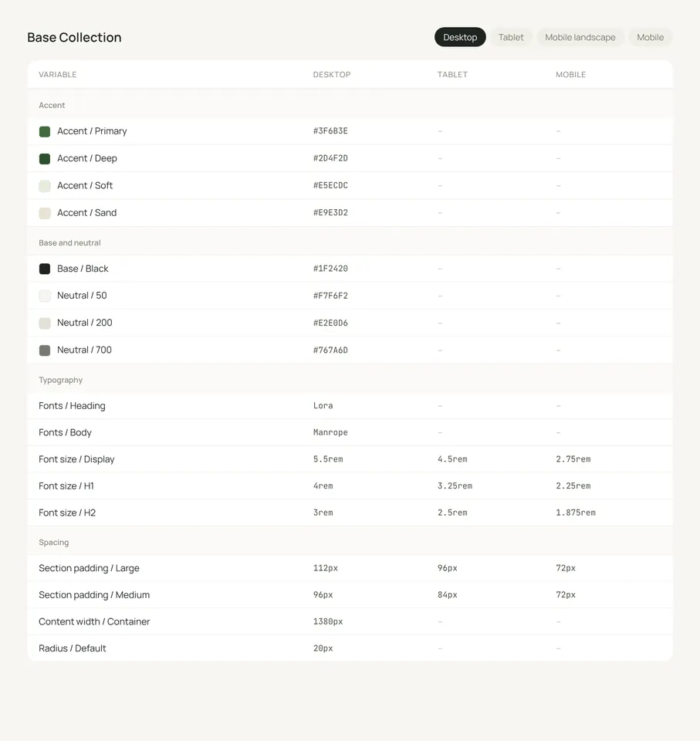Click the Base and neutral group heading
Viewport: 700px width, 741px height.
coord(69,243)
